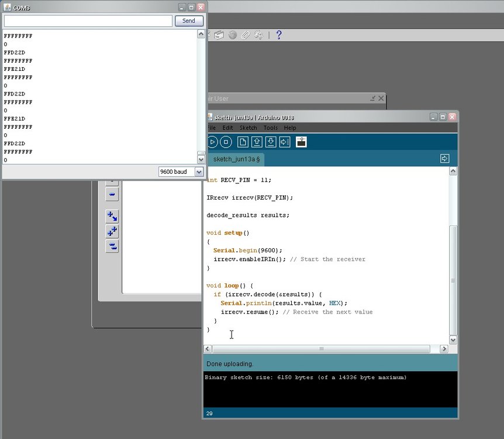Click 'void setup()' in the code
This screenshot has height=439, width=504.
coord(228,233)
